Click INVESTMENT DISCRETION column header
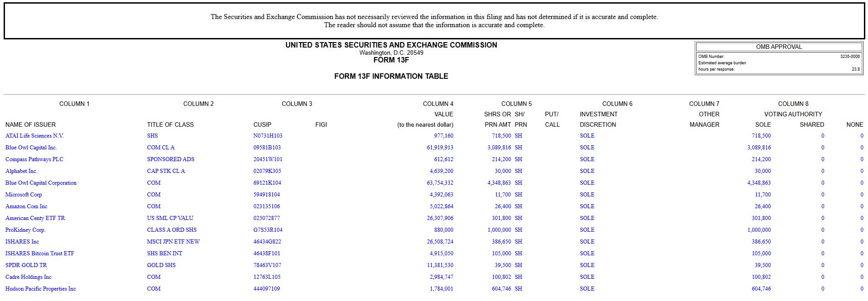The width and height of the screenshot is (868, 301). click(599, 119)
